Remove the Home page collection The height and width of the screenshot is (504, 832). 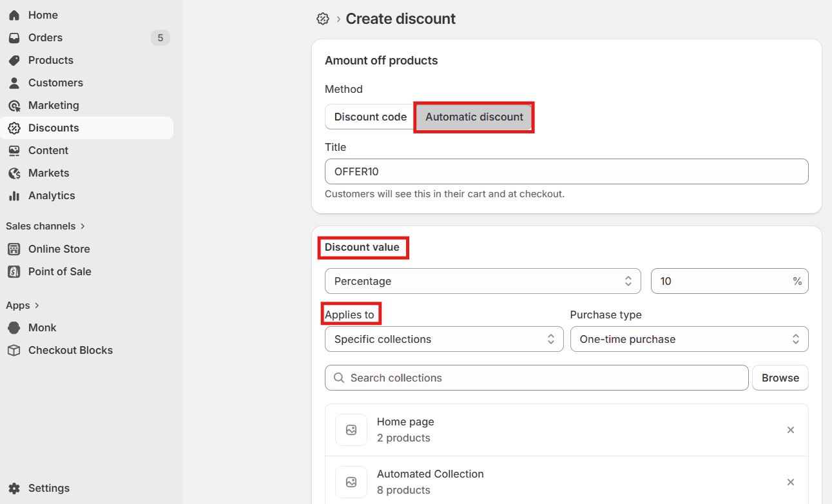[x=791, y=430]
